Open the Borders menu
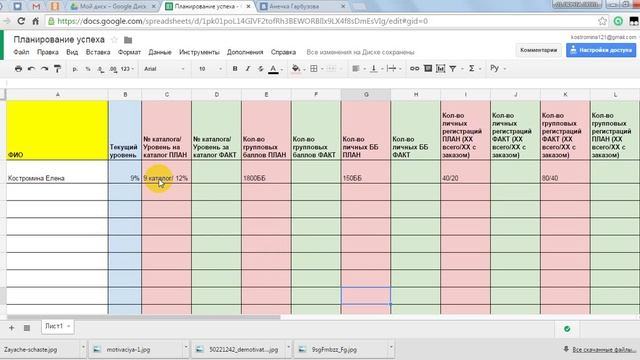The height and width of the screenshot is (360, 640). click(x=314, y=69)
